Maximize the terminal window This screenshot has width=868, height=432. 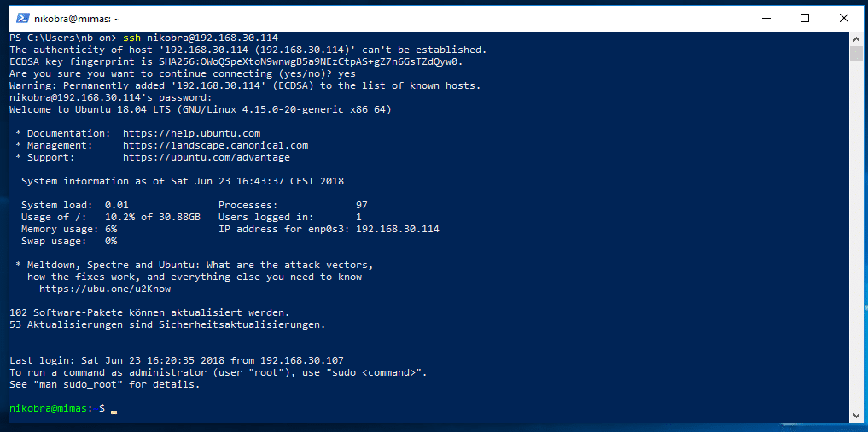(805, 18)
